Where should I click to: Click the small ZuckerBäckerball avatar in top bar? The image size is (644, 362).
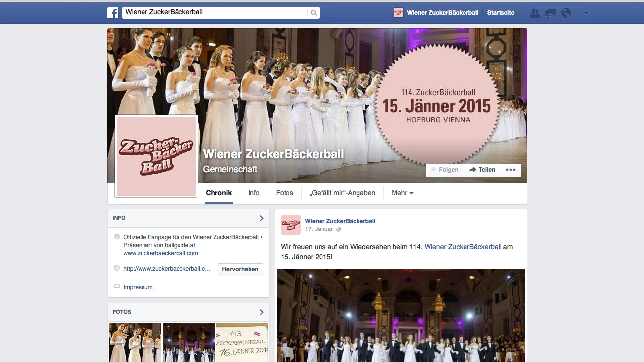click(398, 13)
